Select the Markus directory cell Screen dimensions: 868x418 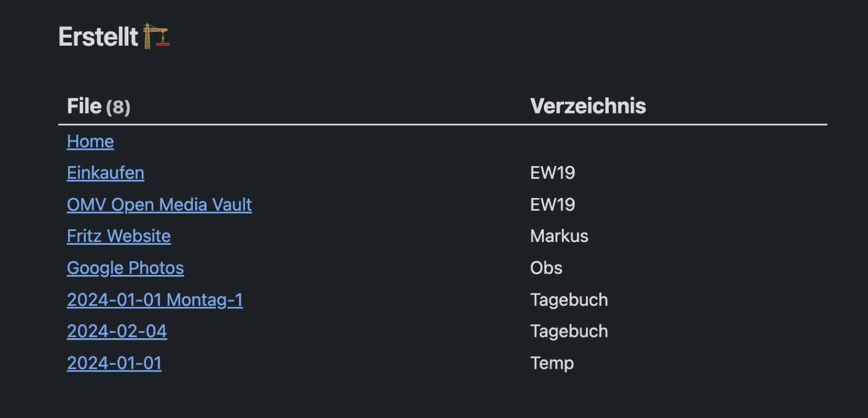pos(559,236)
